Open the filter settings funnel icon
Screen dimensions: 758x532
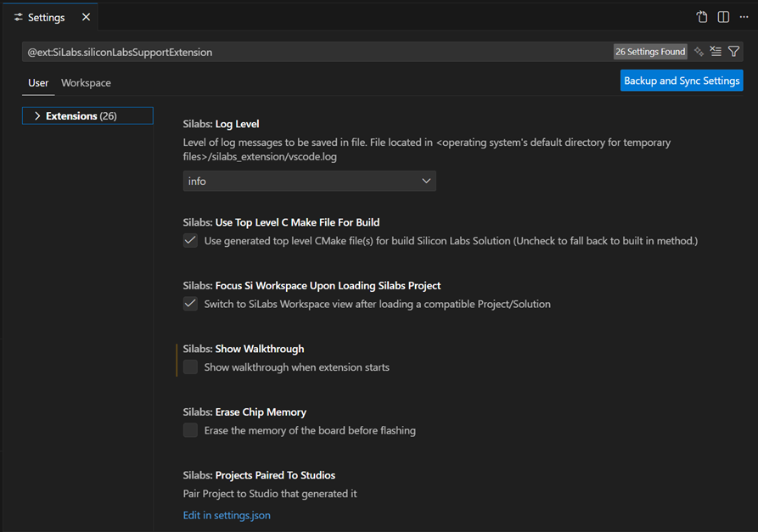[x=733, y=51]
